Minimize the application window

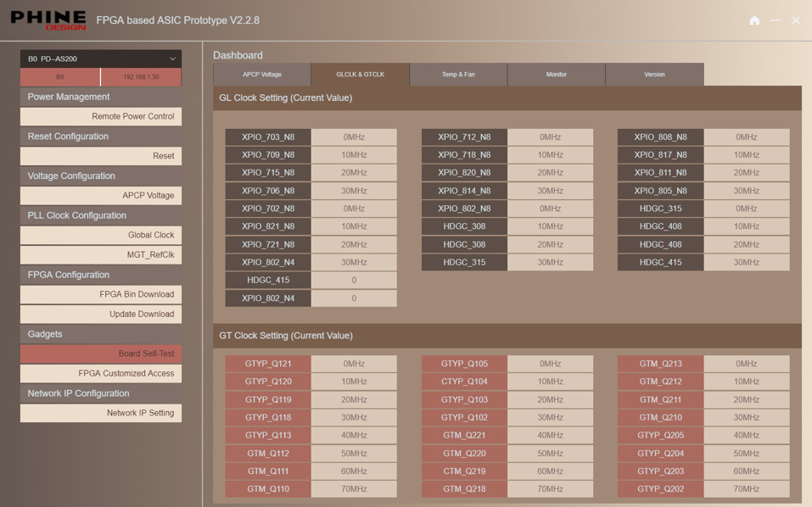coord(776,20)
